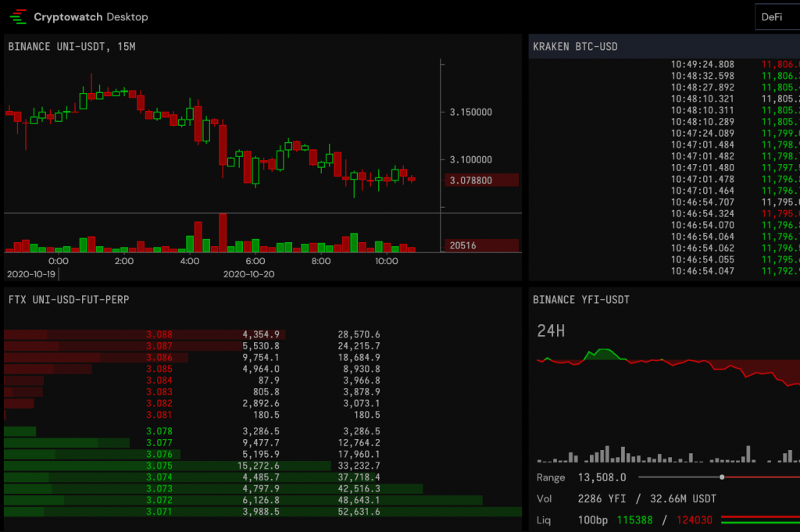Click the Cryptowatch Desktop title
Screen dimensions: 800x532
(91, 17)
